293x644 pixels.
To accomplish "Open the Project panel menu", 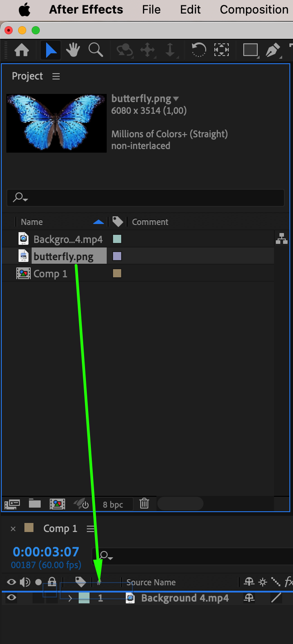I will click(56, 76).
